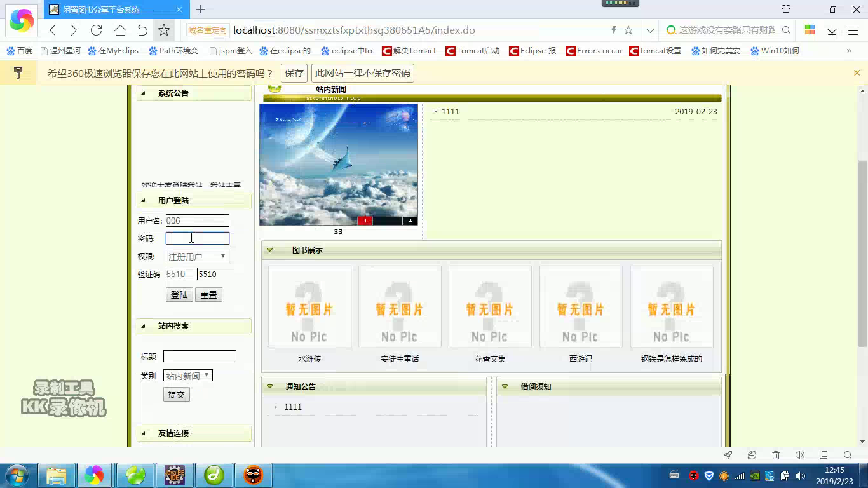Image resolution: width=868 pixels, height=488 pixels.
Task: Open Java EE IDE taskbar icon
Action: [x=175, y=475]
